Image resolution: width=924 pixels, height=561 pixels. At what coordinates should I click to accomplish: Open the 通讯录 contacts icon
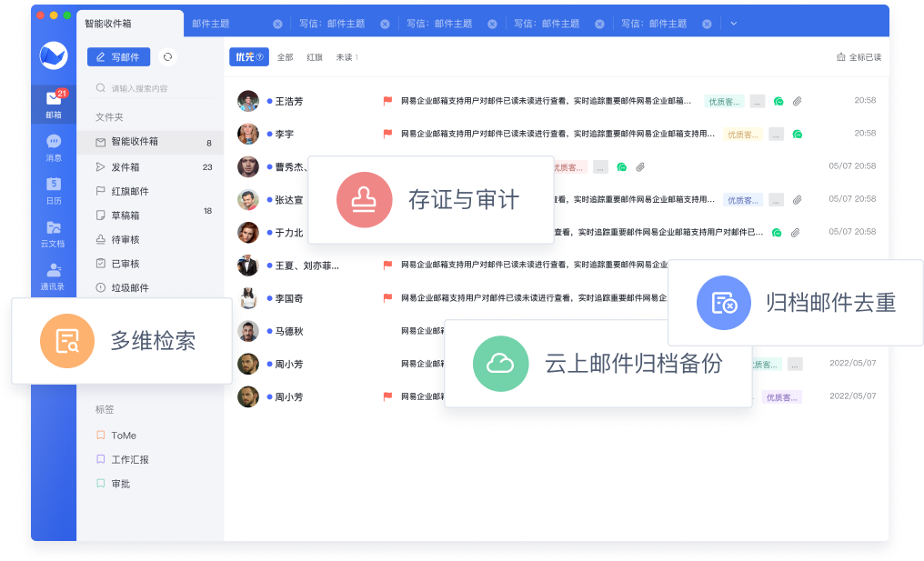tap(54, 274)
